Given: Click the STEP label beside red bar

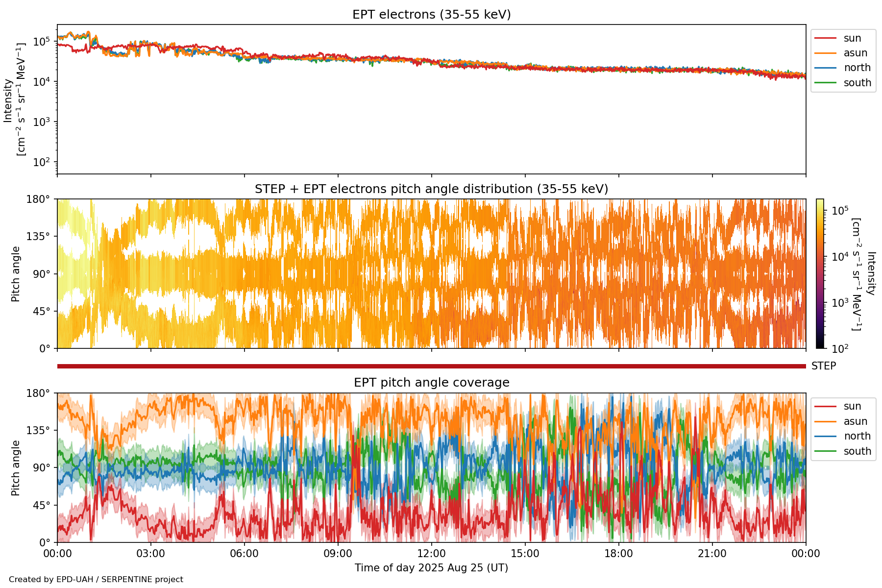Looking at the screenshot, I should click(824, 366).
